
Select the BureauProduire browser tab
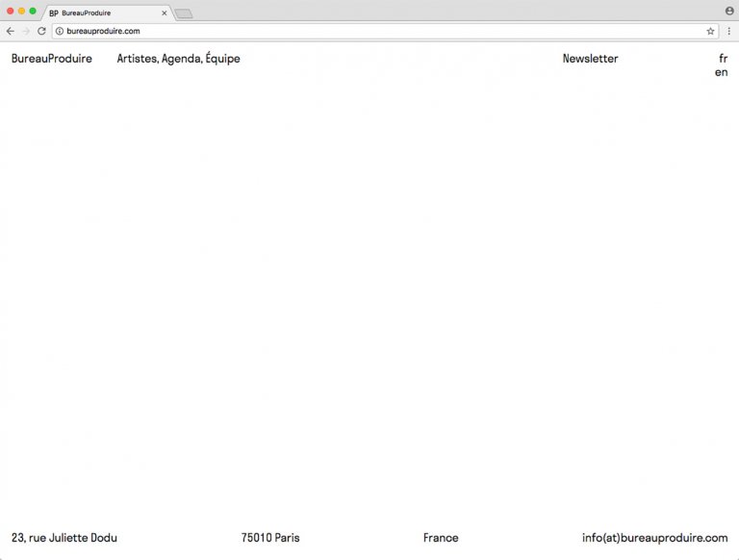pos(108,13)
